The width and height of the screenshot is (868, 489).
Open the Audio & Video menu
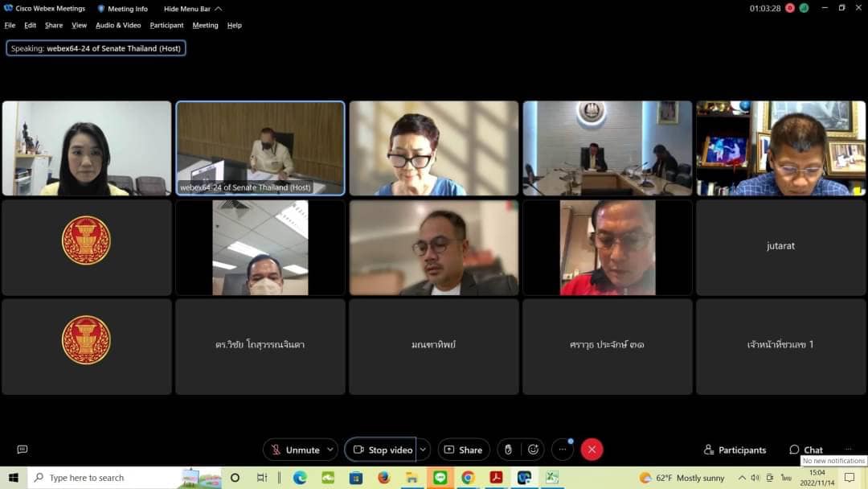[118, 25]
